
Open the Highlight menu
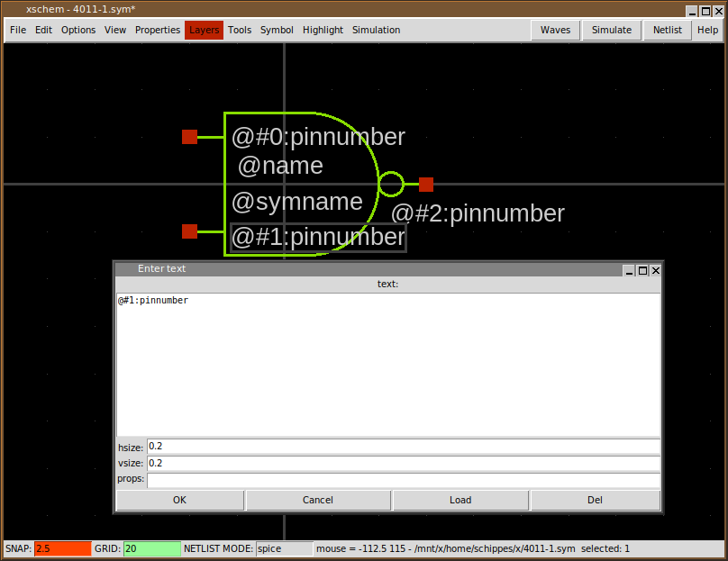point(323,30)
